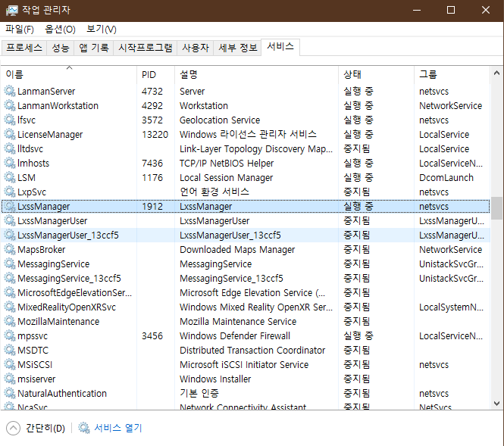Open 서비스 열기 link
The height and width of the screenshot is (446, 504).
(x=117, y=428)
